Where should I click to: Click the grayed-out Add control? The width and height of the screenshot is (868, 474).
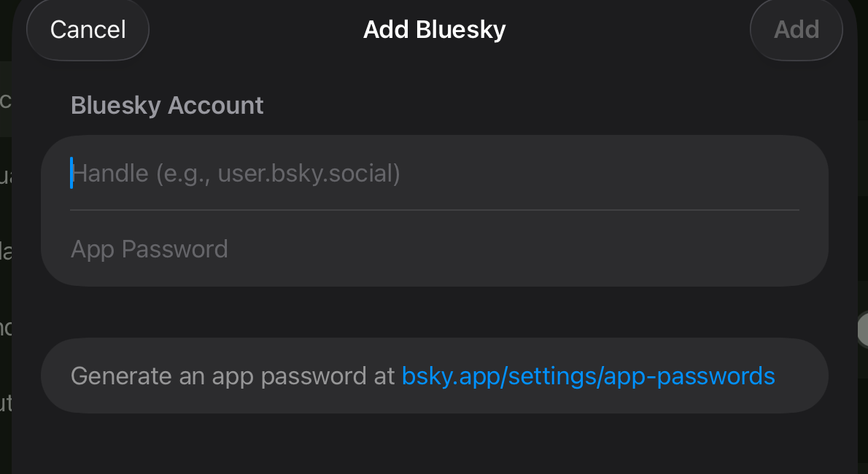pos(796,29)
